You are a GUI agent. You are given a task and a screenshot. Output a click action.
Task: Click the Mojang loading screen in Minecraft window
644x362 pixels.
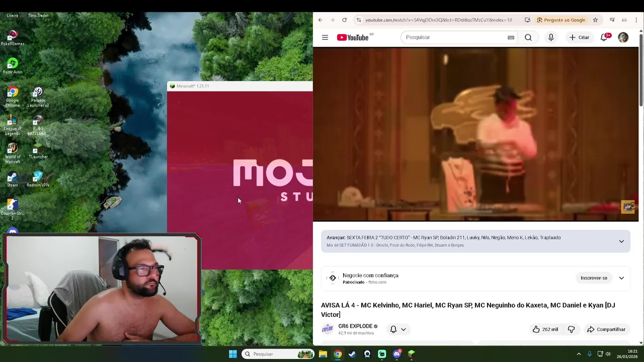point(240,180)
